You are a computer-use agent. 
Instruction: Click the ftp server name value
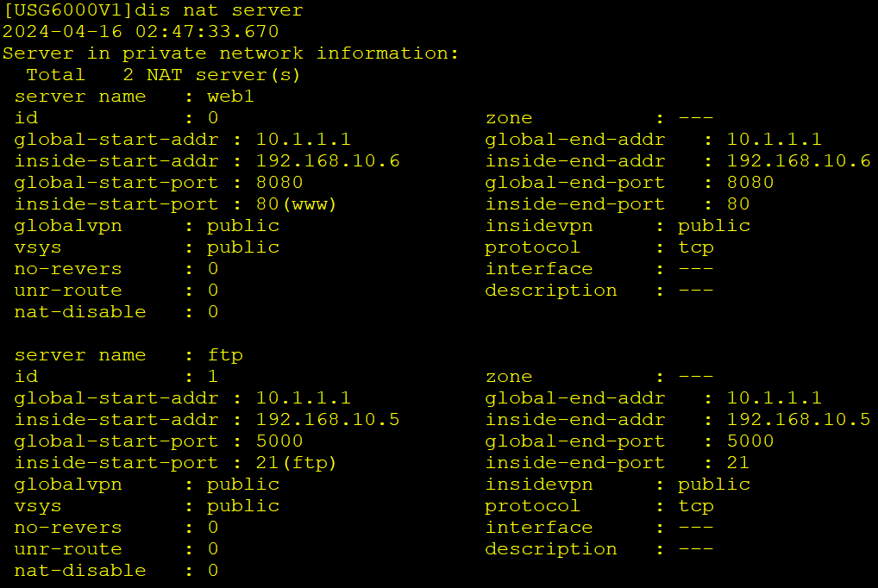point(225,355)
